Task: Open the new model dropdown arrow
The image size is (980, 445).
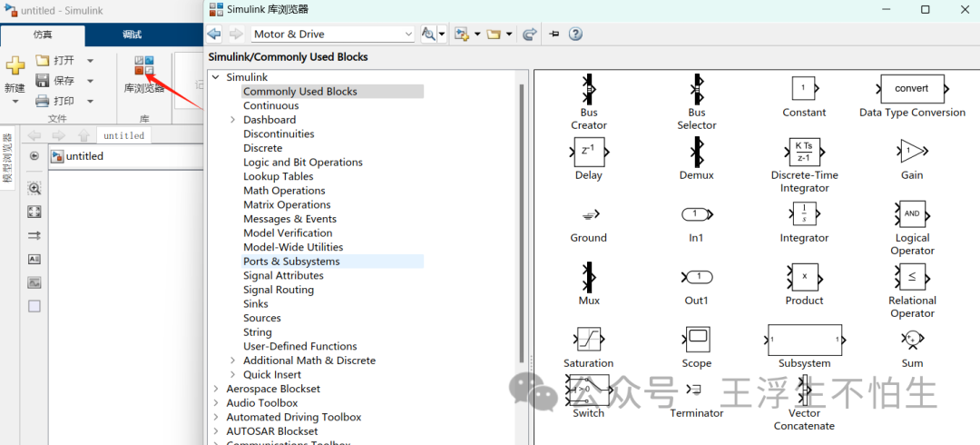Action: click(477, 34)
